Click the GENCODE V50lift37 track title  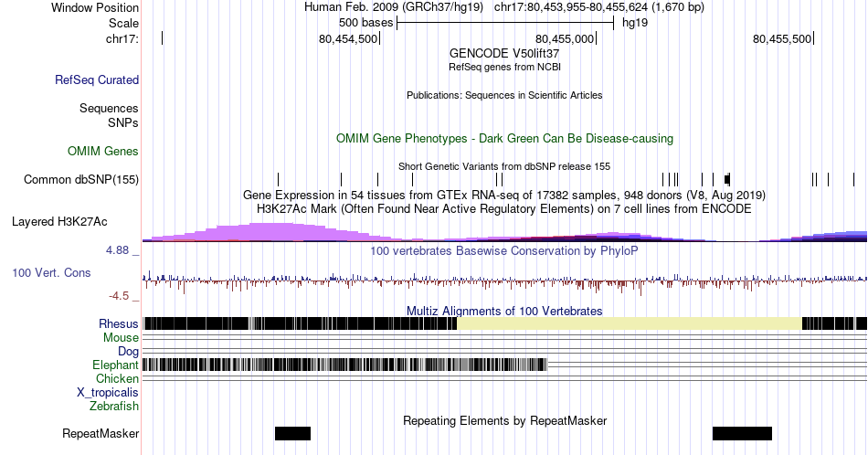[504, 53]
